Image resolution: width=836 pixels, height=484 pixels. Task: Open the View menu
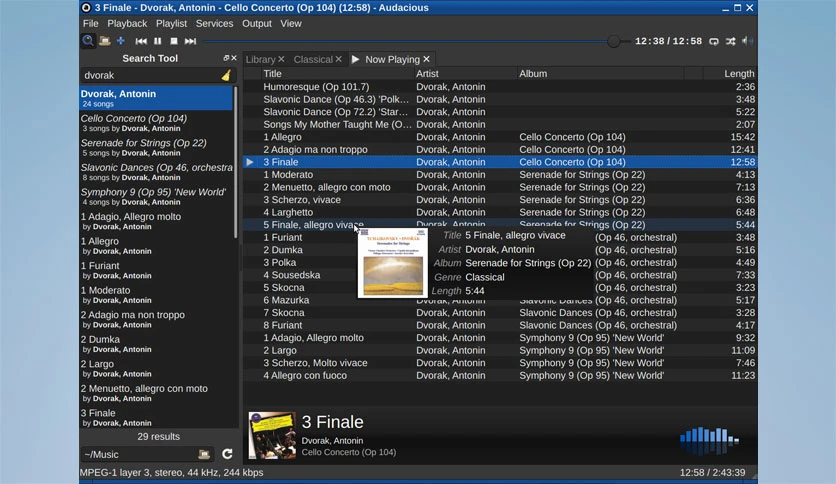[291, 23]
